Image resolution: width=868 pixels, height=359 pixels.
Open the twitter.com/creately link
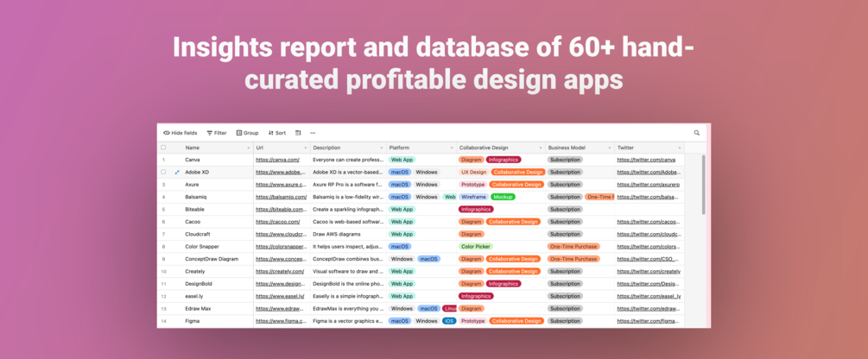pyautogui.click(x=649, y=272)
